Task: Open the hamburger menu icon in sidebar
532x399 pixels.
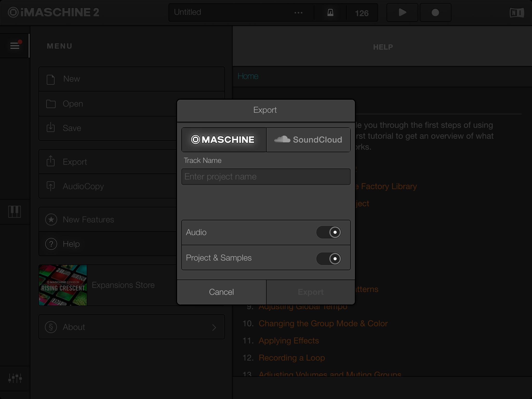Action: (15, 46)
